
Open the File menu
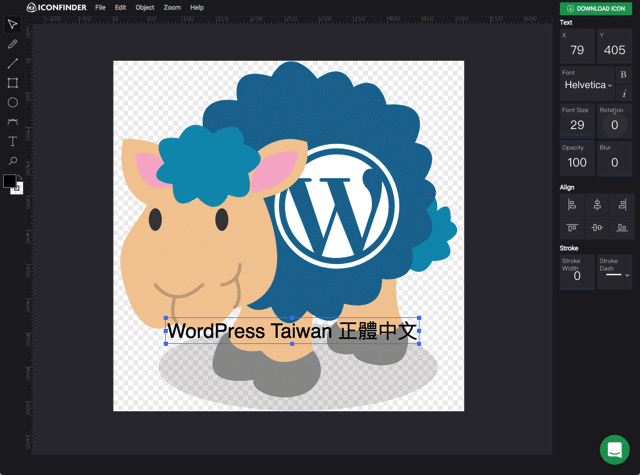(x=100, y=7)
